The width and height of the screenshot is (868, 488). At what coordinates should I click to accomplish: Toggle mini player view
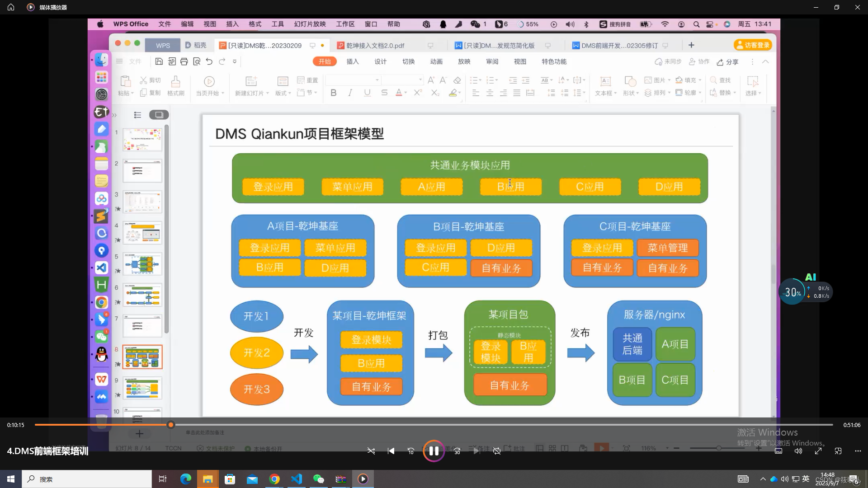click(838, 451)
